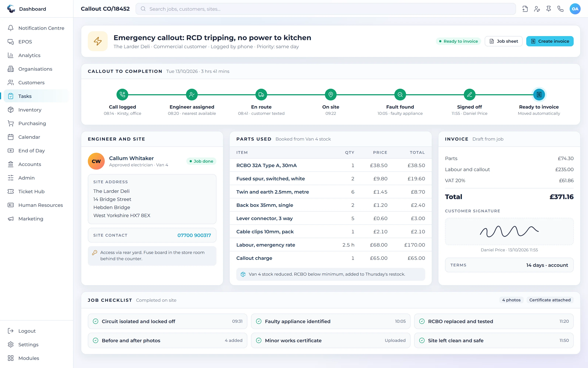
Task: Select End of Day in sidebar
Action: pos(36,151)
